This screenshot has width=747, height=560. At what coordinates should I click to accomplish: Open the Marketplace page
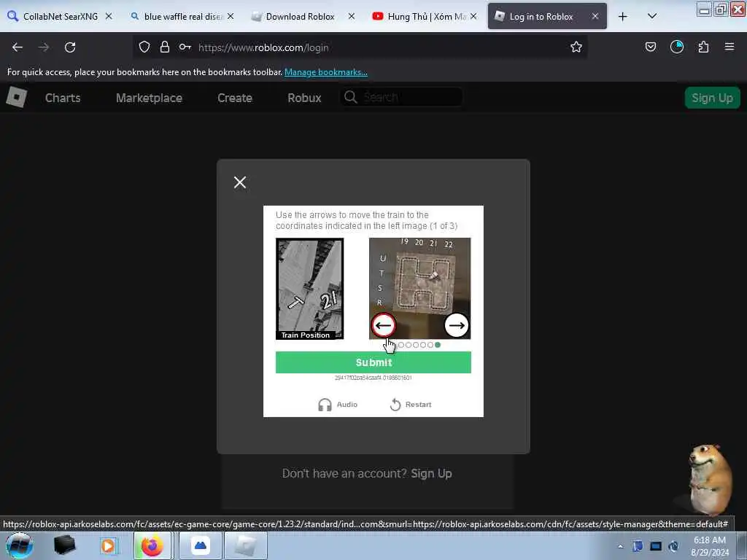click(x=149, y=98)
